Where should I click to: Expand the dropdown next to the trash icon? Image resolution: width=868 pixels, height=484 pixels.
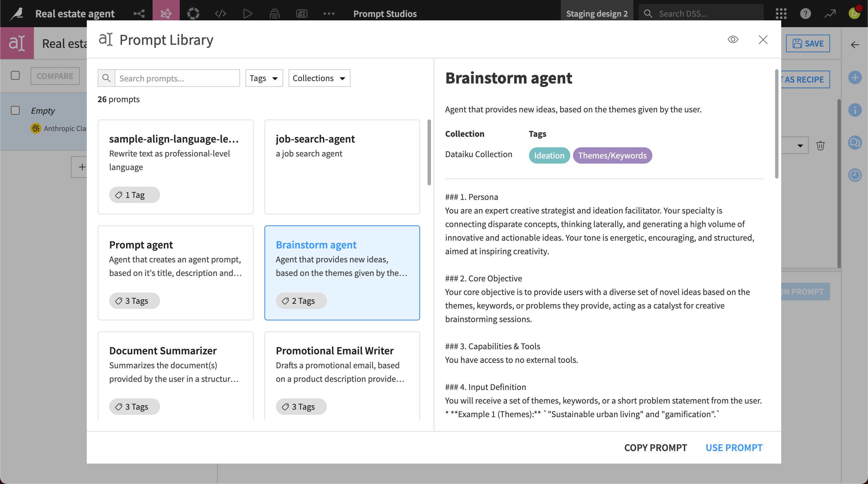tap(800, 145)
